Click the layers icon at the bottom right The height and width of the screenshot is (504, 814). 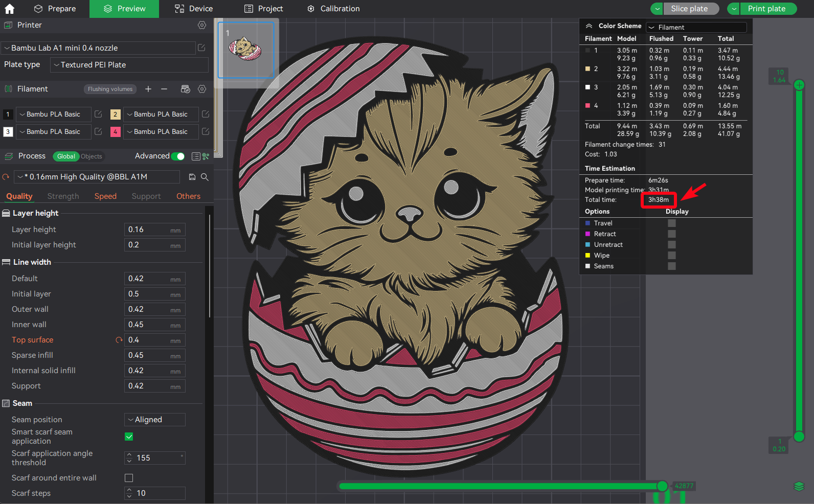799,486
